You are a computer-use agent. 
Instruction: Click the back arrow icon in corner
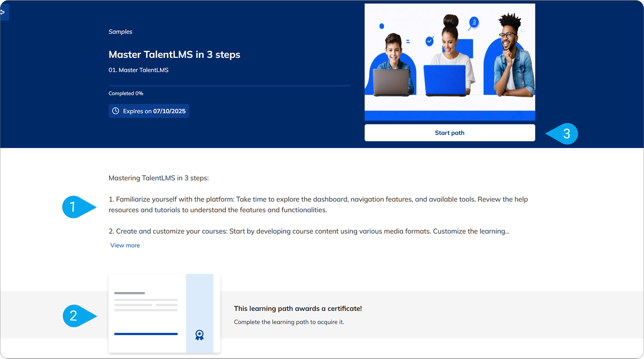[3, 12]
